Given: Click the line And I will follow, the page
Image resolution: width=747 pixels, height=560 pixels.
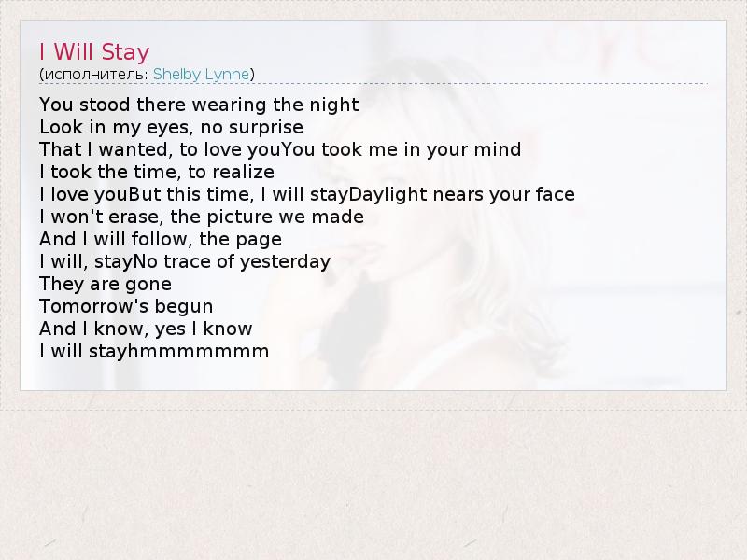Looking at the screenshot, I should 161,239.
